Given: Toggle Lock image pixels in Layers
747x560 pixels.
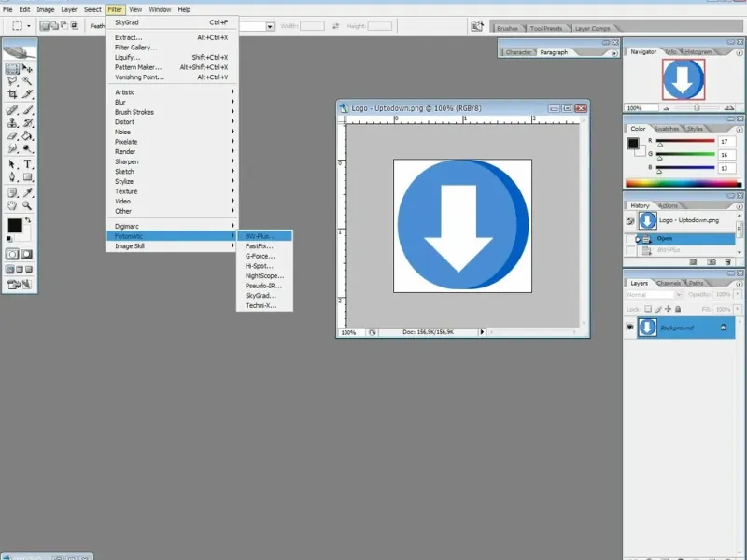Looking at the screenshot, I should (658, 309).
